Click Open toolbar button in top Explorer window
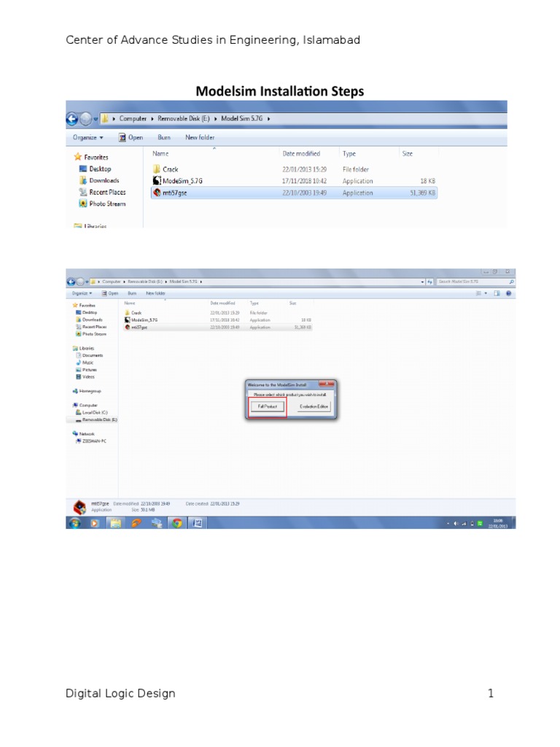Screen dimensions: 560x747 click(131, 137)
